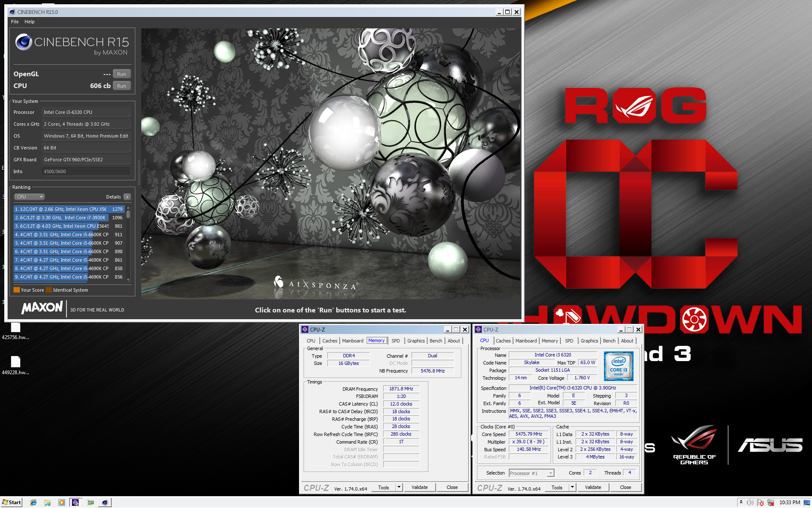Select ranking row 4 scoring 911
812x508 pixels.
tap(69, 235)
